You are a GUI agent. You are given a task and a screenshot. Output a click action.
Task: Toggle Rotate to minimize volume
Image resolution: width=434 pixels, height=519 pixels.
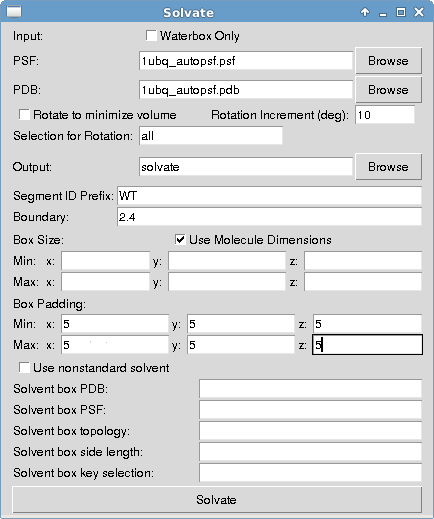pos(24,115)
